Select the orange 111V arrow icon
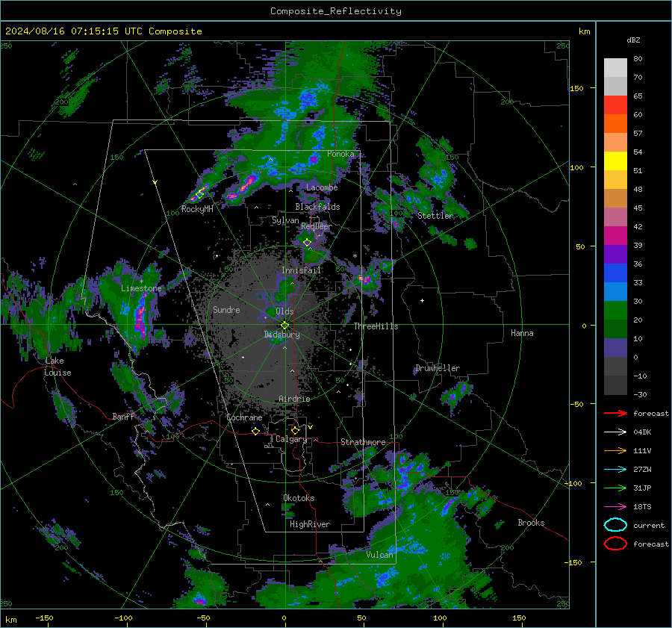The height and width of the screenshot is (628, 672). click(x=615, y=450)
